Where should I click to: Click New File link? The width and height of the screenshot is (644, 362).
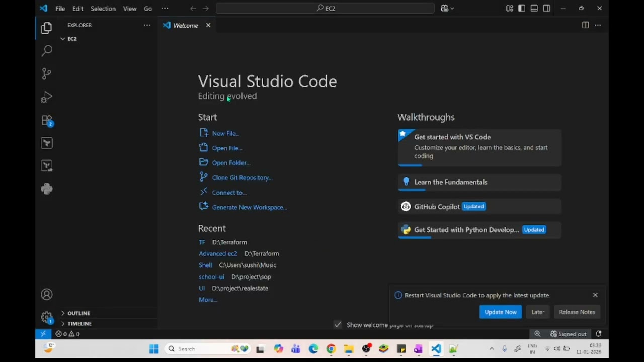tap(225, 133)
